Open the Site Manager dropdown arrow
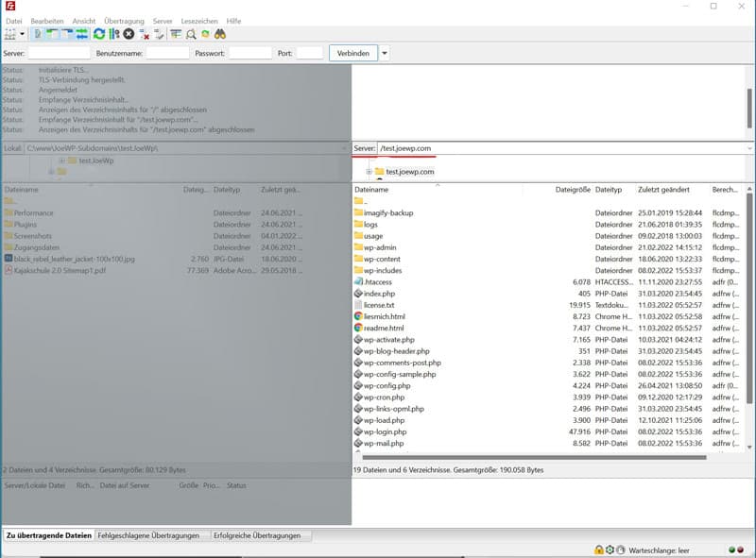The height and width of the screenshot is (558, 756). 21,34
